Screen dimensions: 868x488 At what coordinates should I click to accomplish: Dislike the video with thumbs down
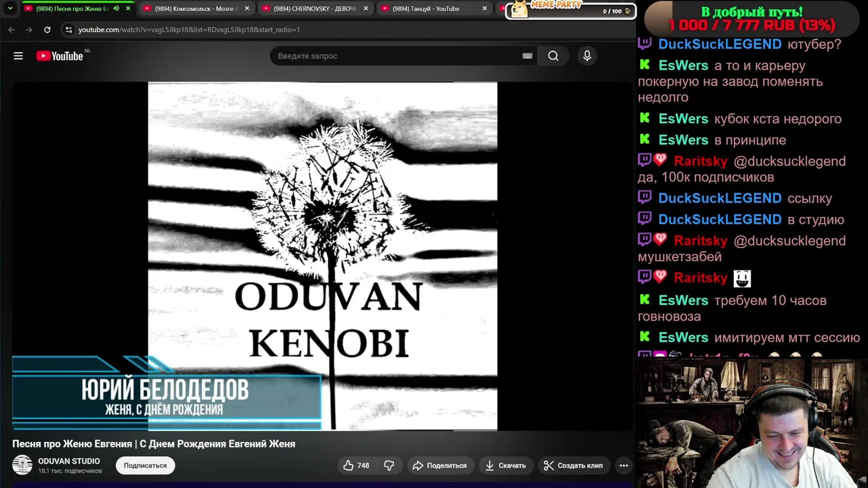click(x=389, y=466)
